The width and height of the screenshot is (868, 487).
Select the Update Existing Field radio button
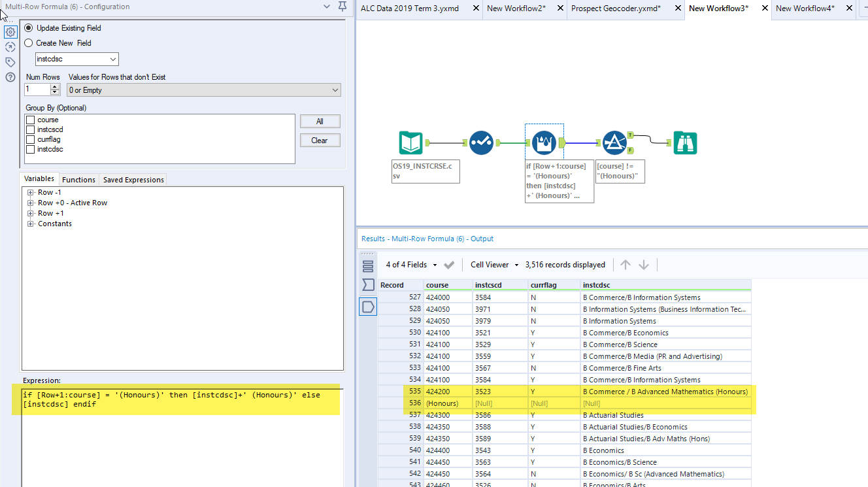(27, 27)
